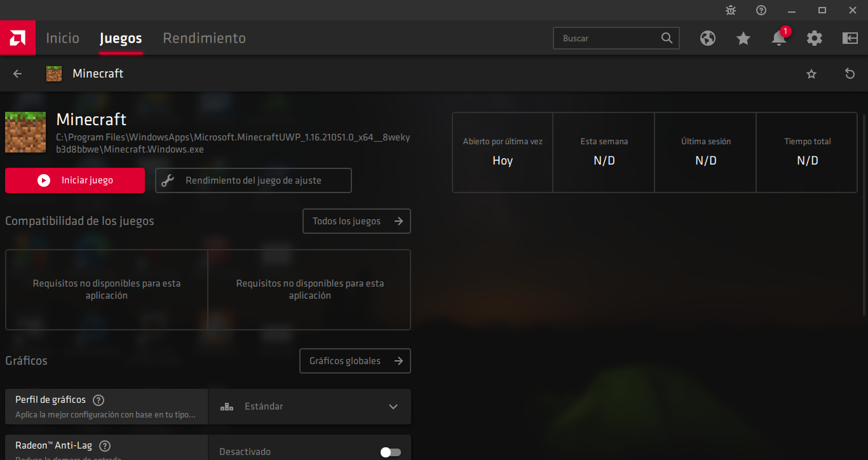868x460 pixels.
Task: Click the Minecraft title heading
Action: click(x=92, y=119)
